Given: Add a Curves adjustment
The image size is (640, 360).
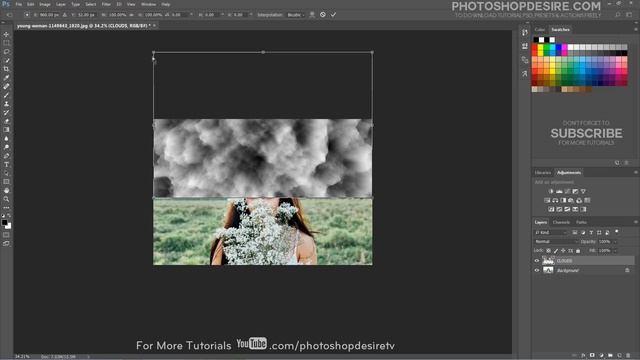Looking at the screenshot, I should point(567,191).
